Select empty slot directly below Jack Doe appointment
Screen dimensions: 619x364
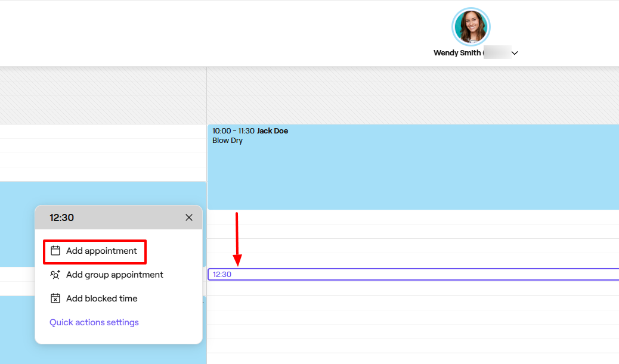(411, 217)
